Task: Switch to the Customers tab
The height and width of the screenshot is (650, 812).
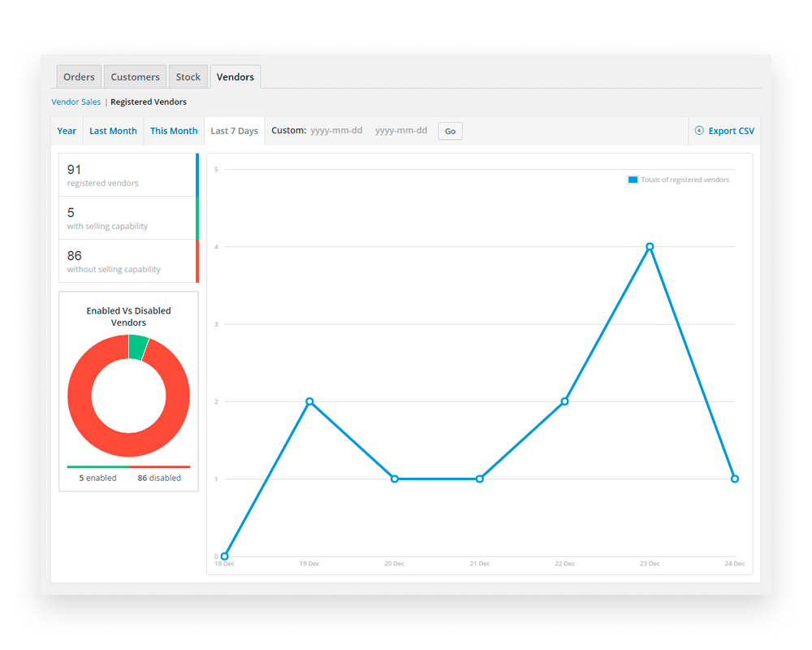Action: (x=135, y=77)
